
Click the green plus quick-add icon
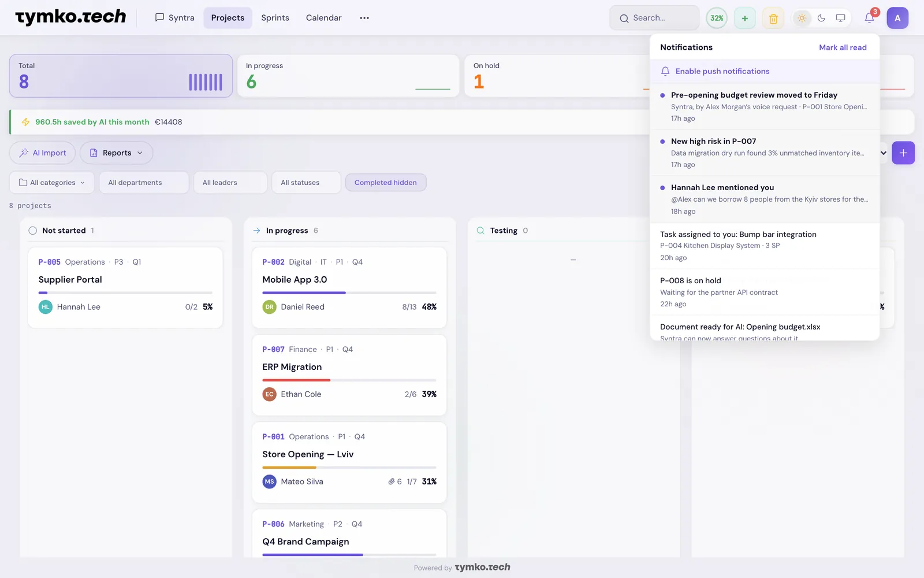(x=745, y=18)
